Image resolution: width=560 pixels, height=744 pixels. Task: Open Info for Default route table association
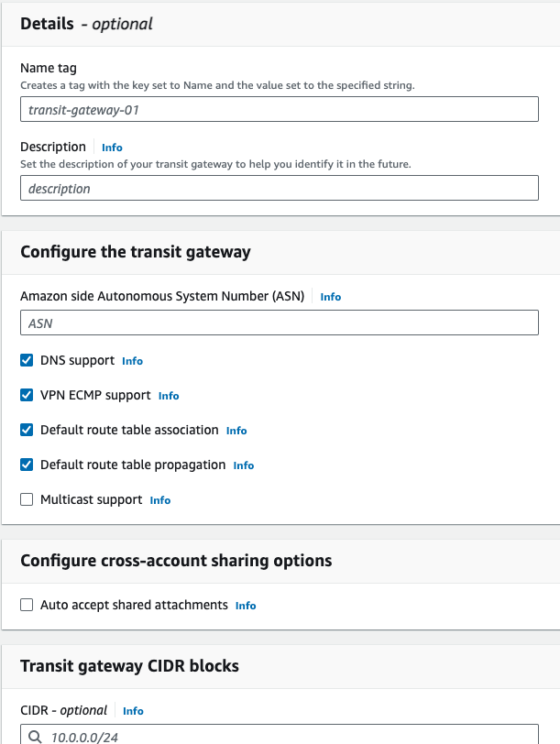236,431
